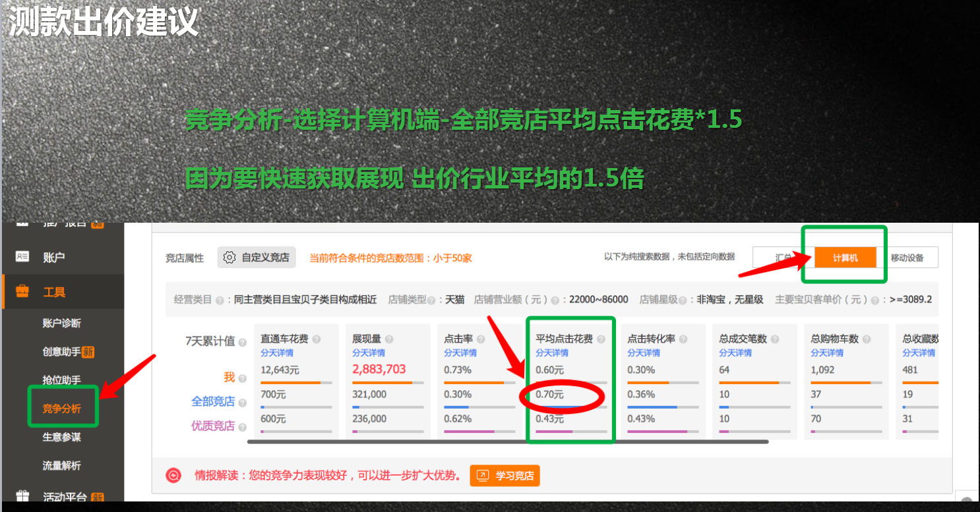Open 分天详情 under 总购物车数
This screenshot has height=512, width=980.
tap(827, 353)
